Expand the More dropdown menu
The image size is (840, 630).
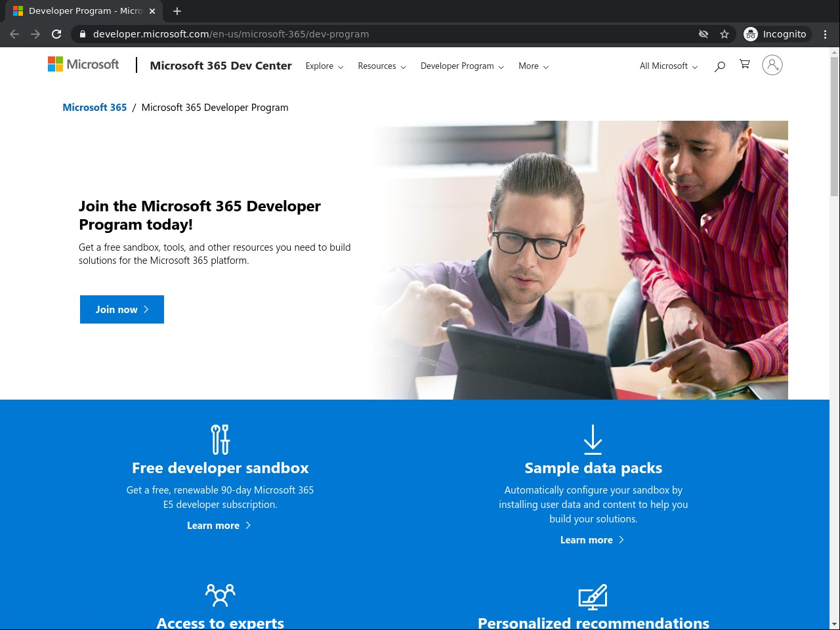(x=534, y=66)
